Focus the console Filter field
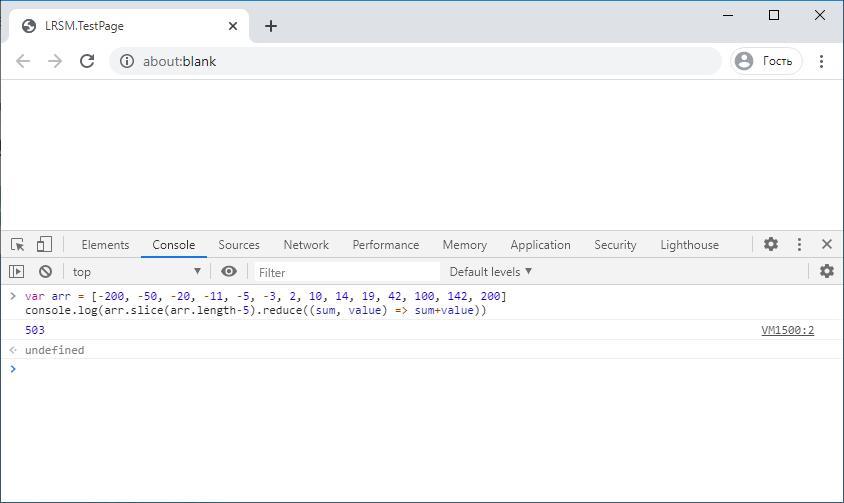The height and width of the screenshot is (503, 844). [345, 272]
